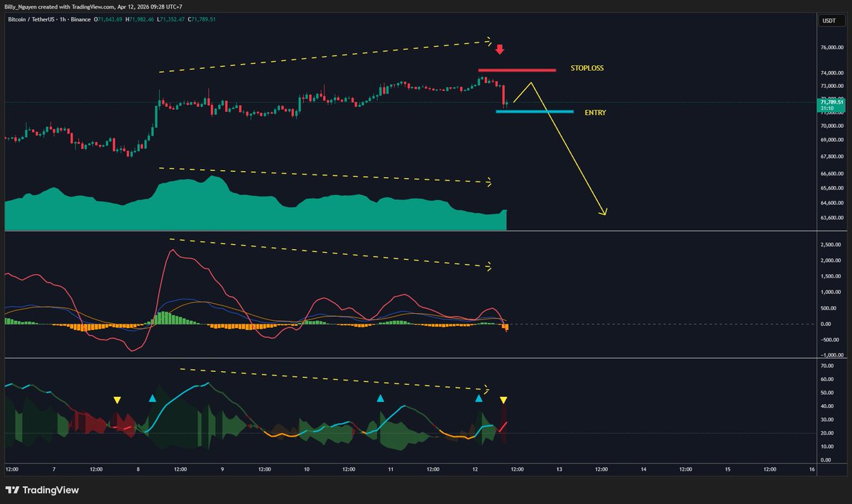Click the date label 16 on time axis
The image size is (852, 504).
811,469
